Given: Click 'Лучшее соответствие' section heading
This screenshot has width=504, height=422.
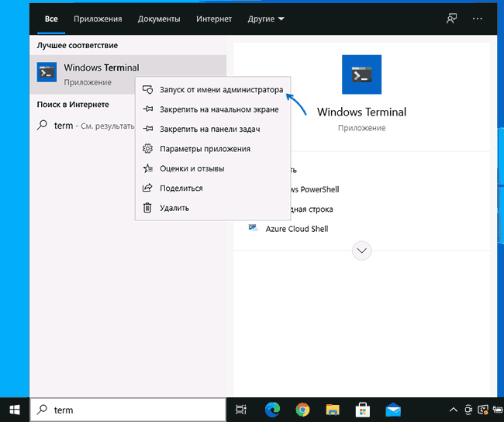Looking at the screenshot, I should click(77, 45).
